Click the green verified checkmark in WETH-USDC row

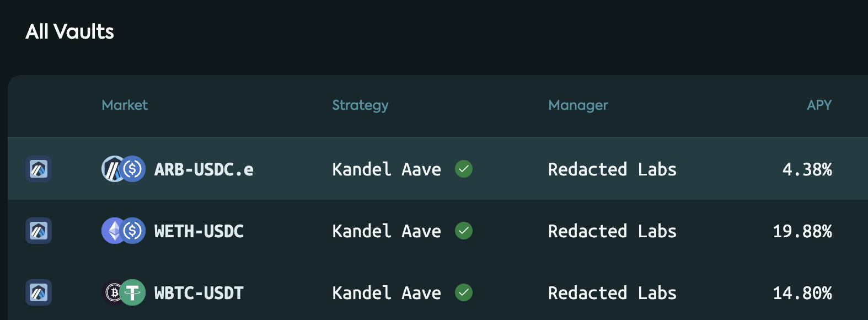(464, 231)
